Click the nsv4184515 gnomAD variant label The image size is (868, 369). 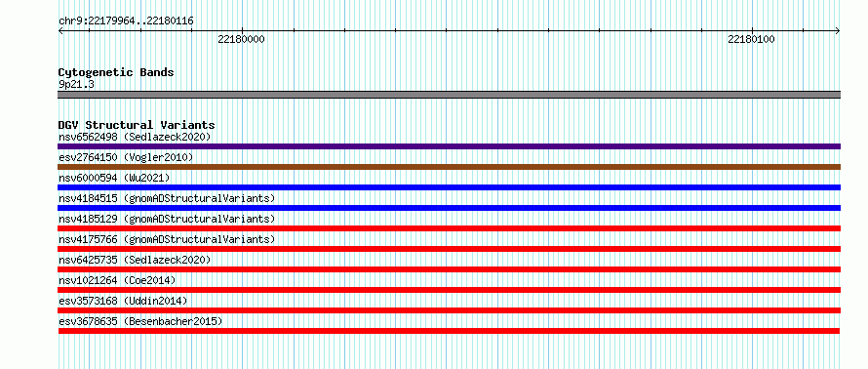coord(167,198)
